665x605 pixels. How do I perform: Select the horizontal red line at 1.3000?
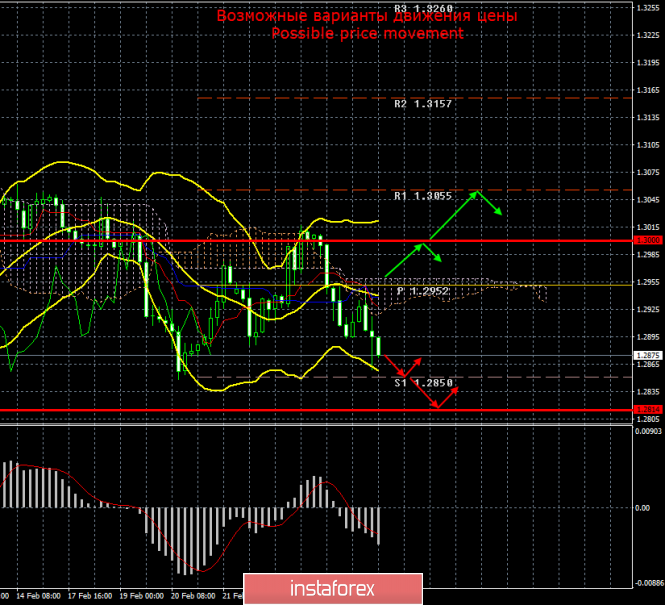[x=316, y=241]
